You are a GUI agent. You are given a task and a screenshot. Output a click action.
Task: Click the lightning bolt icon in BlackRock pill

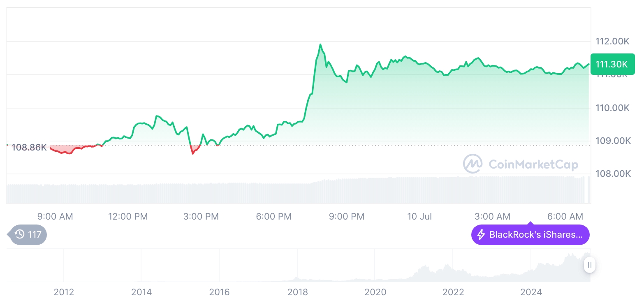pyautogui.click(x=481, y=235)
